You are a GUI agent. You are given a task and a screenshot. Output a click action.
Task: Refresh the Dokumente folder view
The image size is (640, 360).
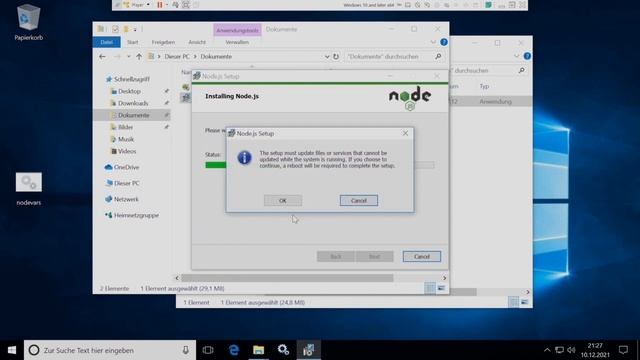click(336, 56)
